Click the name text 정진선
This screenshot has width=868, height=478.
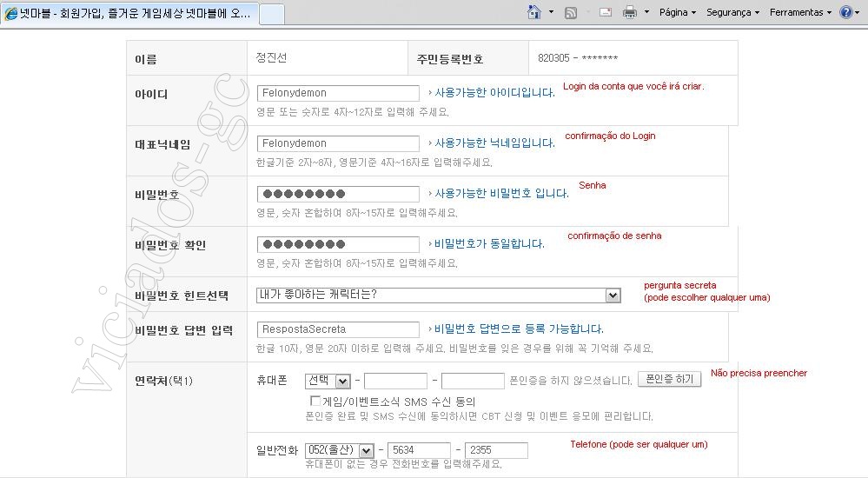click(271, 57)
